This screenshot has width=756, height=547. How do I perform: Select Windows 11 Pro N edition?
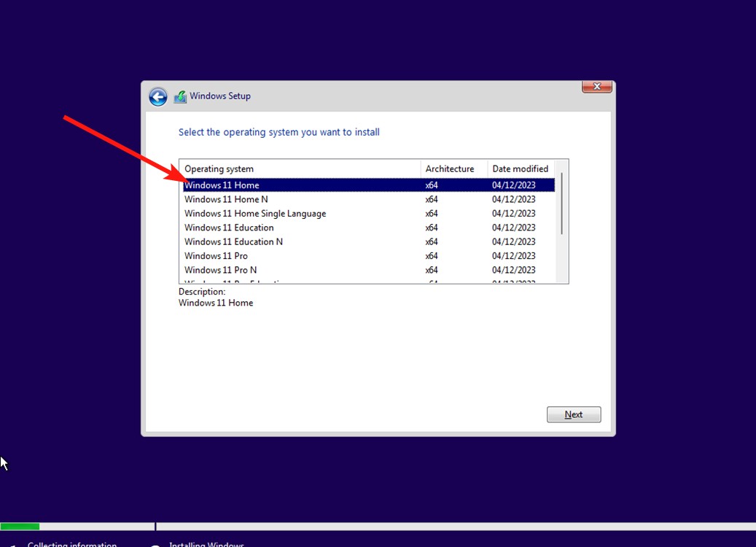[x=221, y=270]
